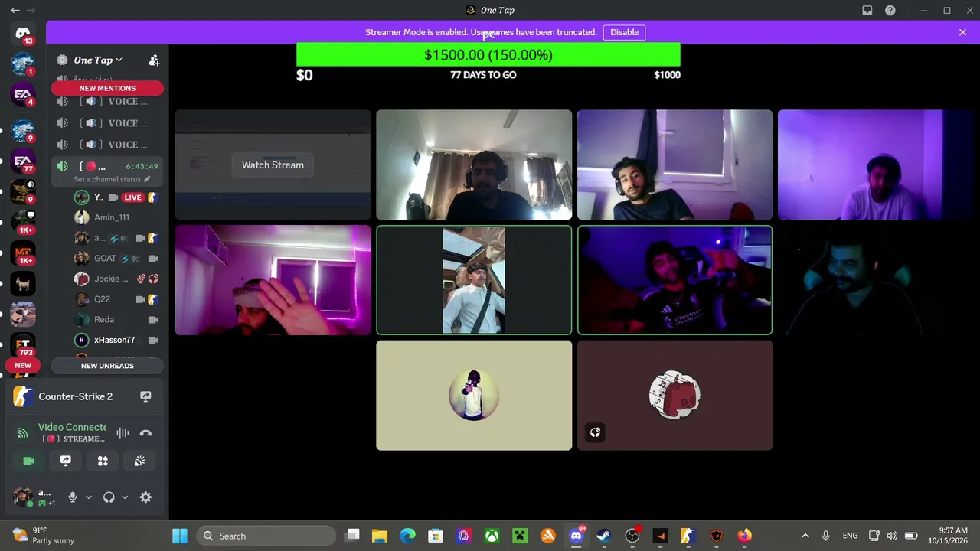
Task: Click the Windows taskbar Search box
Action: [265, 536]
